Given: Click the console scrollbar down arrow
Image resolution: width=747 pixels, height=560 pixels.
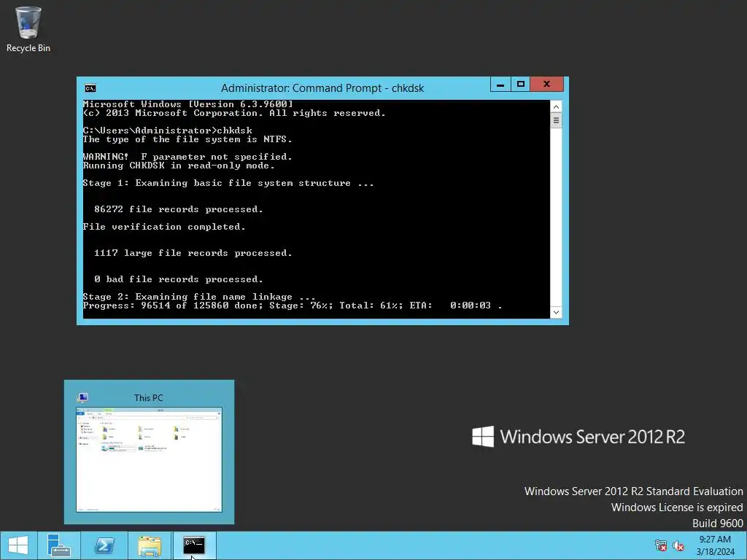Looking at the screenshot, I should tap(556, 312).
